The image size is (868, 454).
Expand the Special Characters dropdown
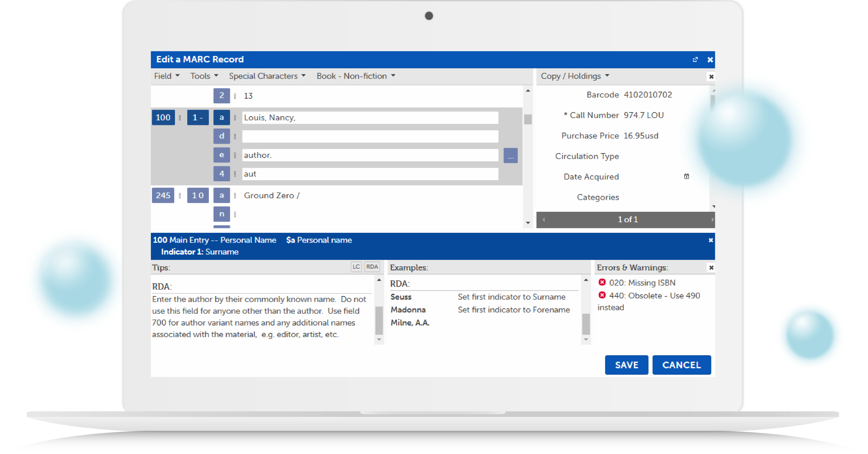pos(267,76)
